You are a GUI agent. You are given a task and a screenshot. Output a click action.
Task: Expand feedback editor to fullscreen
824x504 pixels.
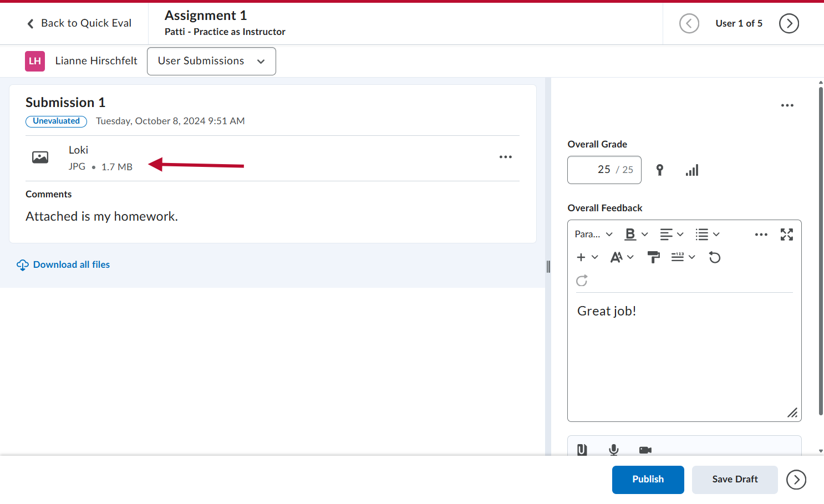(x=787, y=235)
